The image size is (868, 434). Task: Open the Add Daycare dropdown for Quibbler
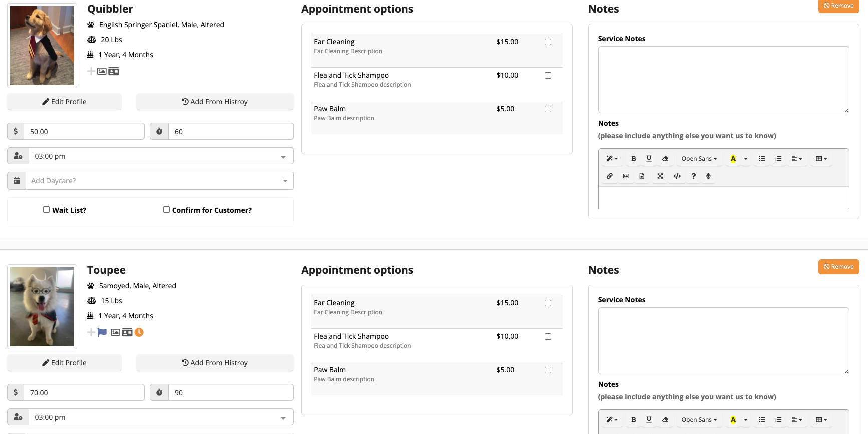point(159,181)
